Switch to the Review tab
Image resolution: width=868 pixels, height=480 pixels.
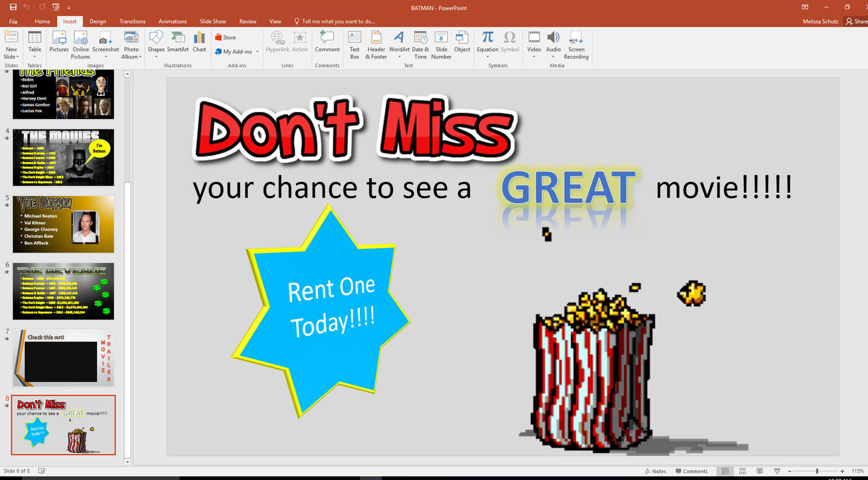[247, 21]
